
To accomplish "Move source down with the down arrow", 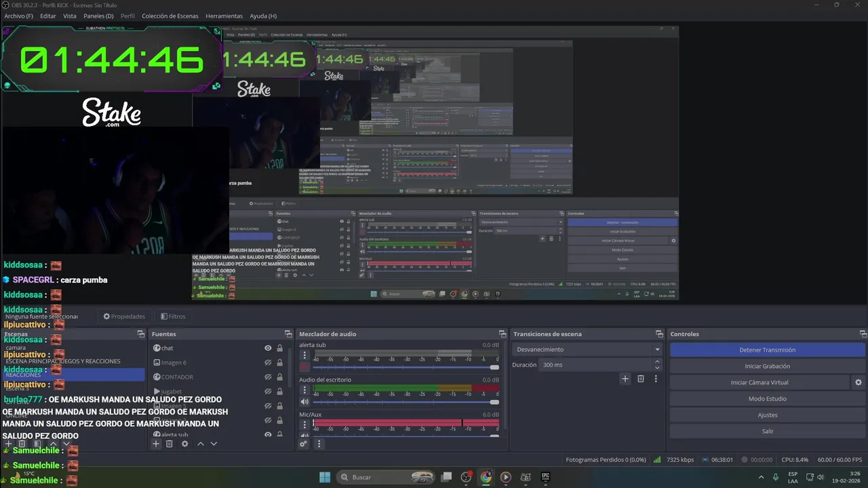I will (214, 444).
